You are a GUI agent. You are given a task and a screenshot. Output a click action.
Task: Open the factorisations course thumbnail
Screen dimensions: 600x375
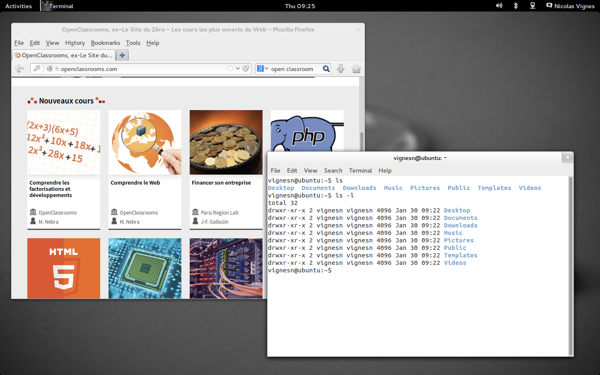pyautogui.click(x=64, y=142)
